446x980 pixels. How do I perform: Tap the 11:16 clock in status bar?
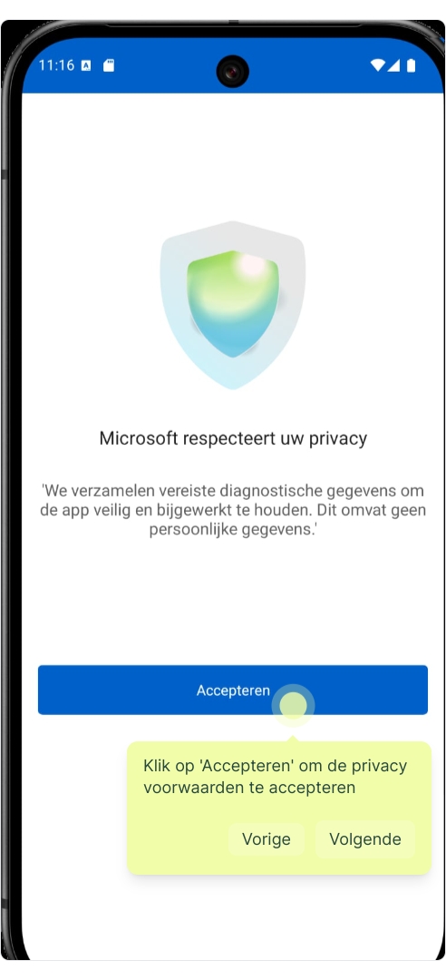click(x=56, y=65)
